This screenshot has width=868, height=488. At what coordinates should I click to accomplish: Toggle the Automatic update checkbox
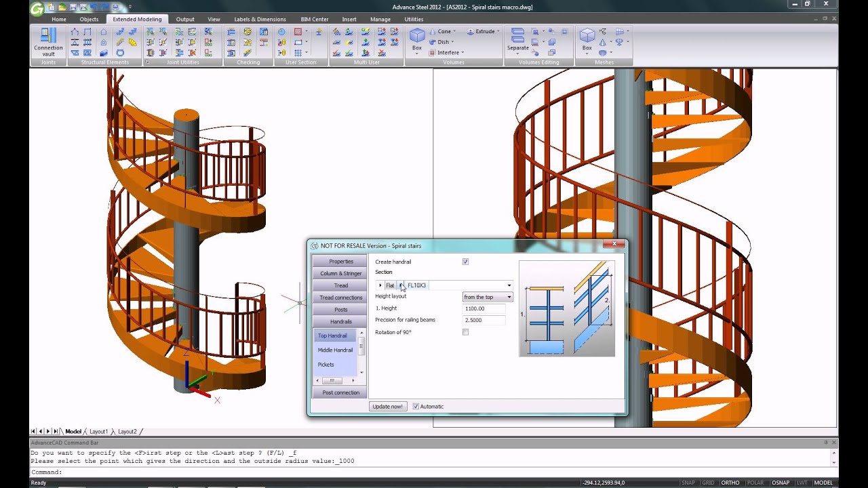click(x=416, y=407)
